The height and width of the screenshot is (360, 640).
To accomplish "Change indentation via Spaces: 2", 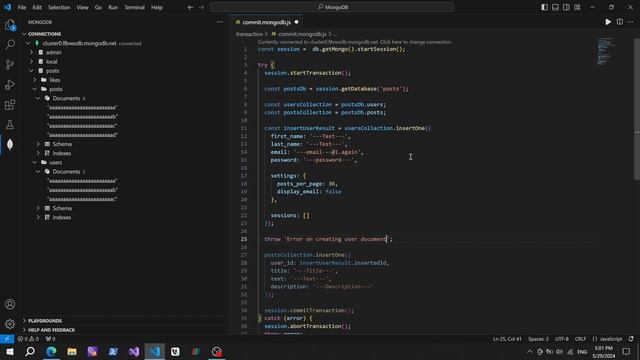I will (538, 339).
